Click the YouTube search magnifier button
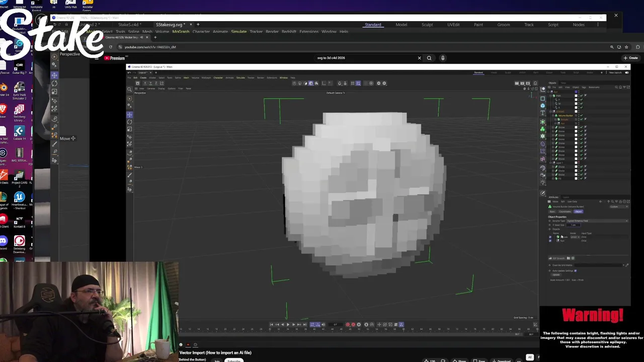Screen dimensions: 644x362 pos(429,58)
